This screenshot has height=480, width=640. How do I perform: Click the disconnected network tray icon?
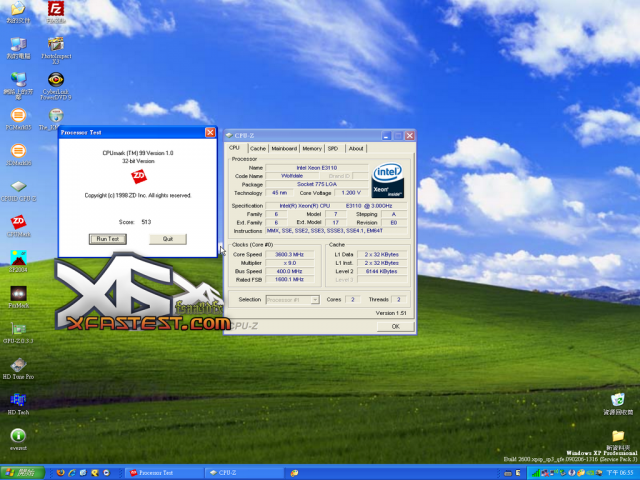click(544, 473)
